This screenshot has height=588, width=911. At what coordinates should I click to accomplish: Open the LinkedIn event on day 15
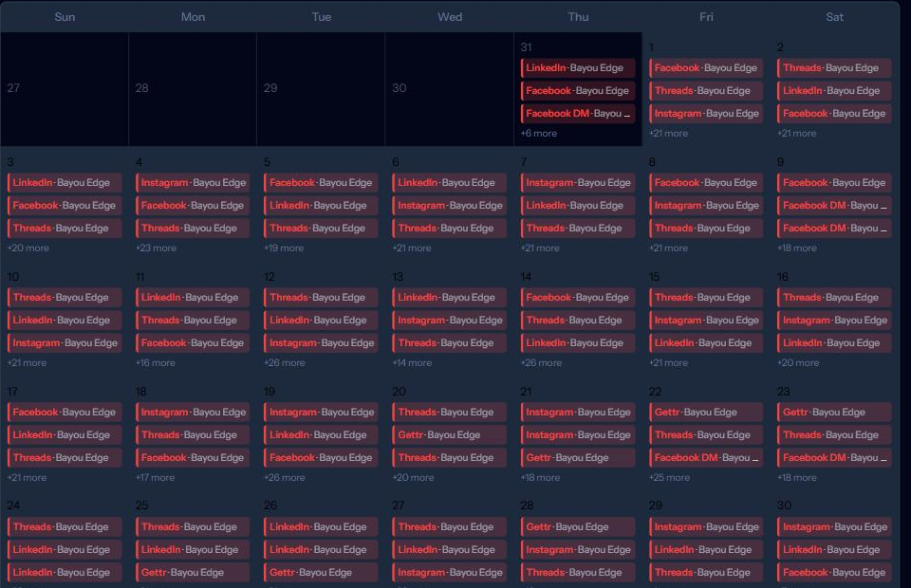(x=706, y=343)
